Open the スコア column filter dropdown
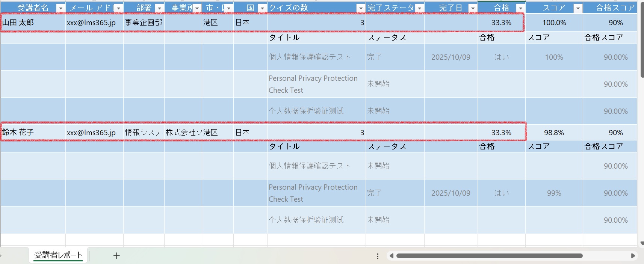Image resolution: width=644 pixels, height=264 pixels. (578, 8)
